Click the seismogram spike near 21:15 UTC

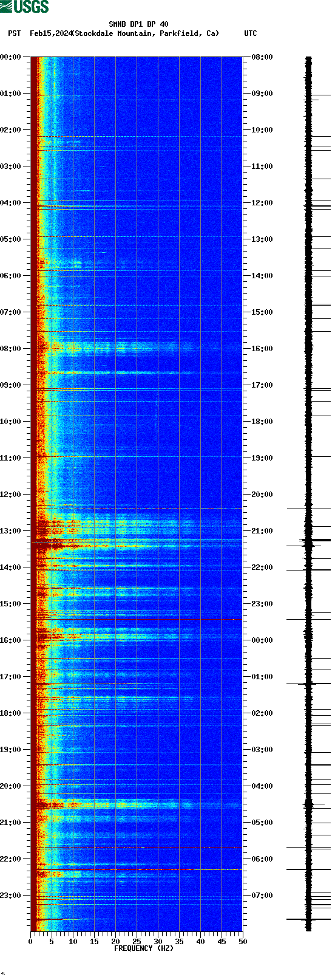pyautogui.click(x=314, y=540)
